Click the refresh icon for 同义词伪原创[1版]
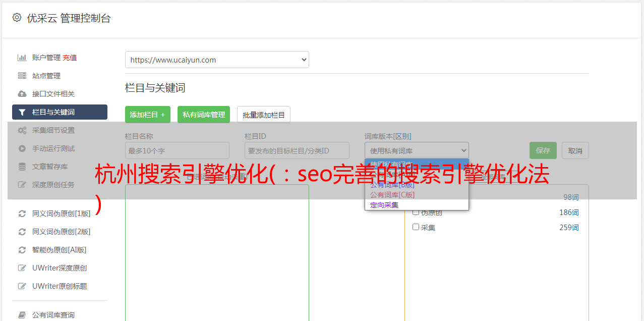The width and height of the screenshot is (644, 321). (22, 213)
